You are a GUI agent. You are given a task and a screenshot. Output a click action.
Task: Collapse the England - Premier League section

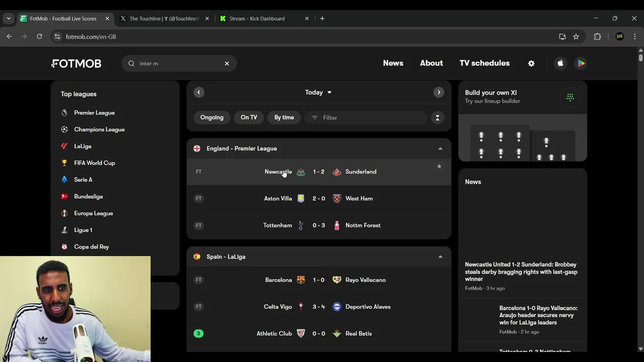click(440, 148)
